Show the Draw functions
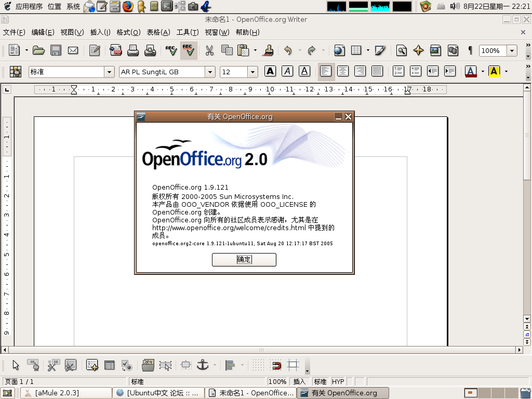Screen dimensions: 532x399 [x=380, y=50]
